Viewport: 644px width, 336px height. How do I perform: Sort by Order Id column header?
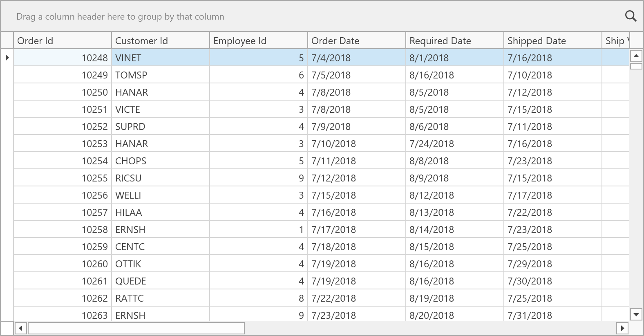(63, 40)
